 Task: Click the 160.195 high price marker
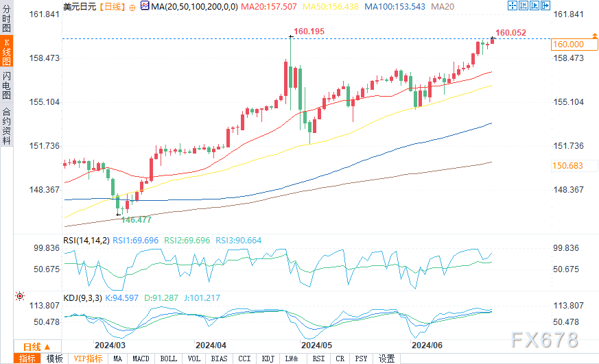point(309,32)
